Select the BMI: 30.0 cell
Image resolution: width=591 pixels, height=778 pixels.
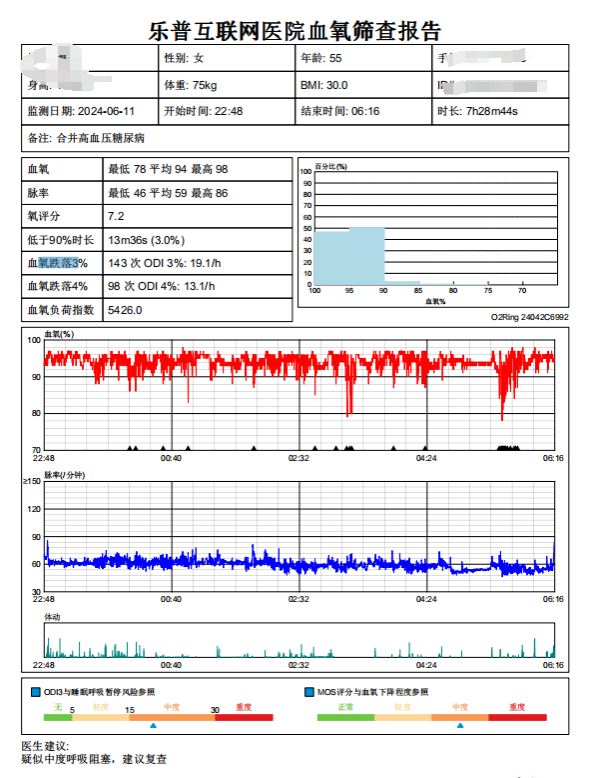click(363, 85)
